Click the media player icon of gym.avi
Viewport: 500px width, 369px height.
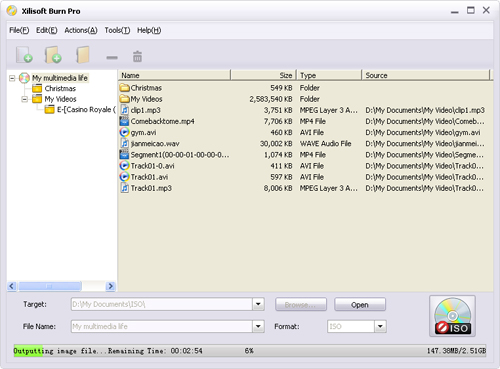coord(124,132)
